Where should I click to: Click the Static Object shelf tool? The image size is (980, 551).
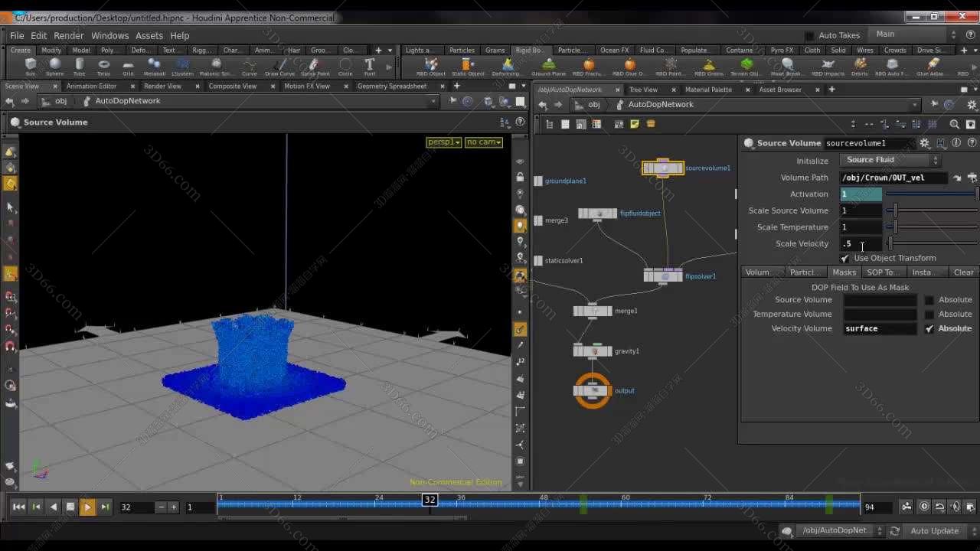[468, 65]
